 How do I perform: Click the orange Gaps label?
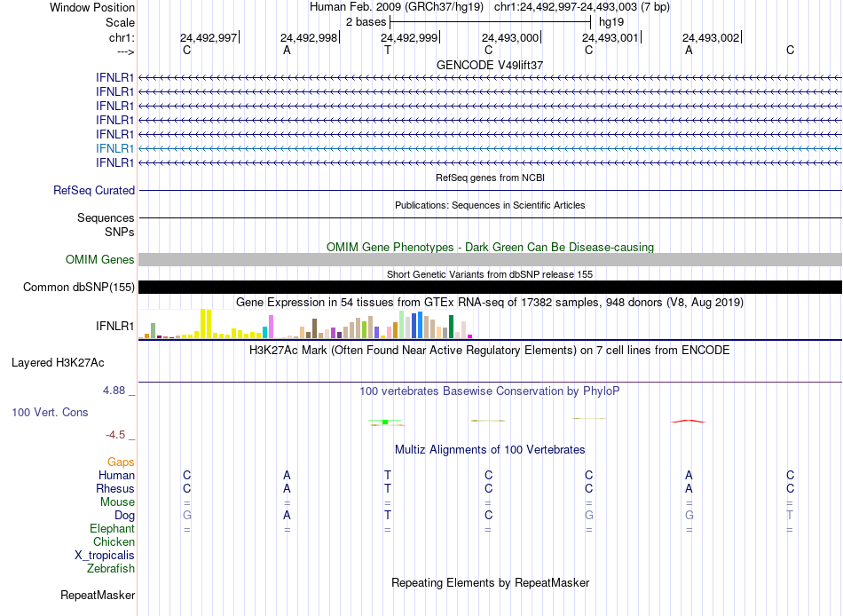point(121,462)
